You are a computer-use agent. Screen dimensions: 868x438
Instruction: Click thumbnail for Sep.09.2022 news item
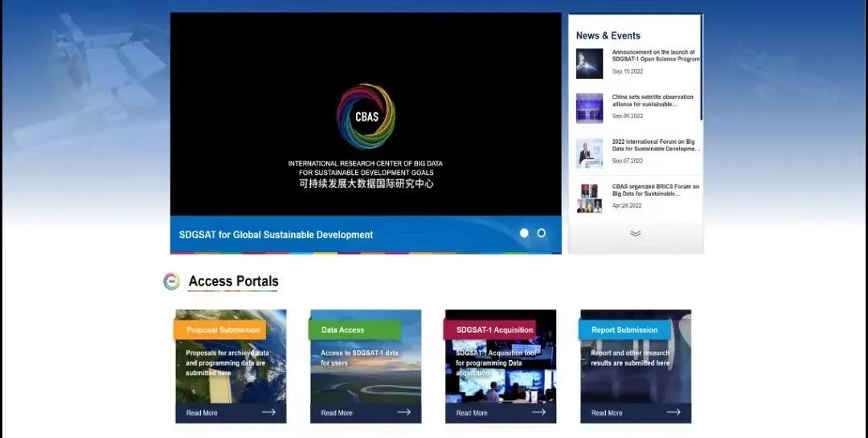(590, 108)
